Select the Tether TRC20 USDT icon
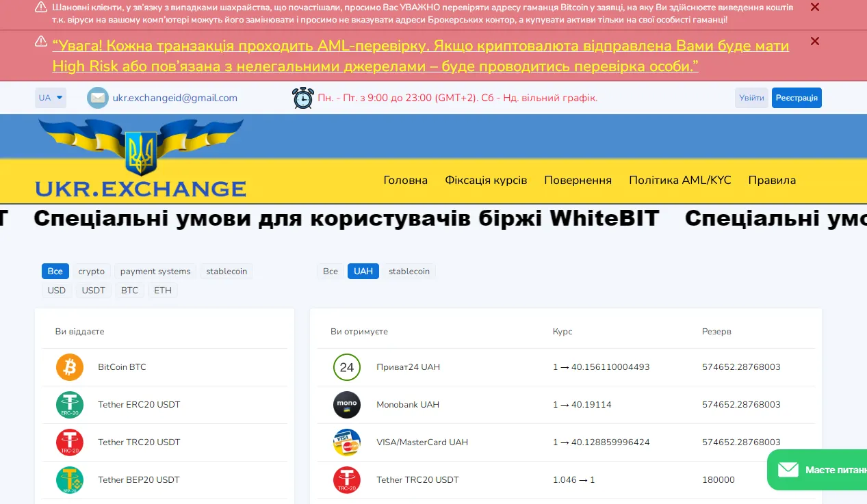 69,442
